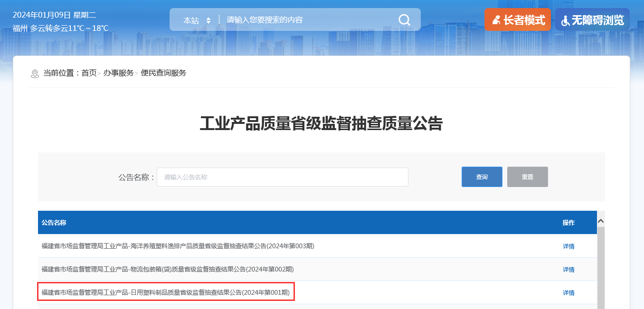The height and width of the screenshot is (309, 644).
Task: Focus the 公告名称 input field
Action: (x=283, y=177)
